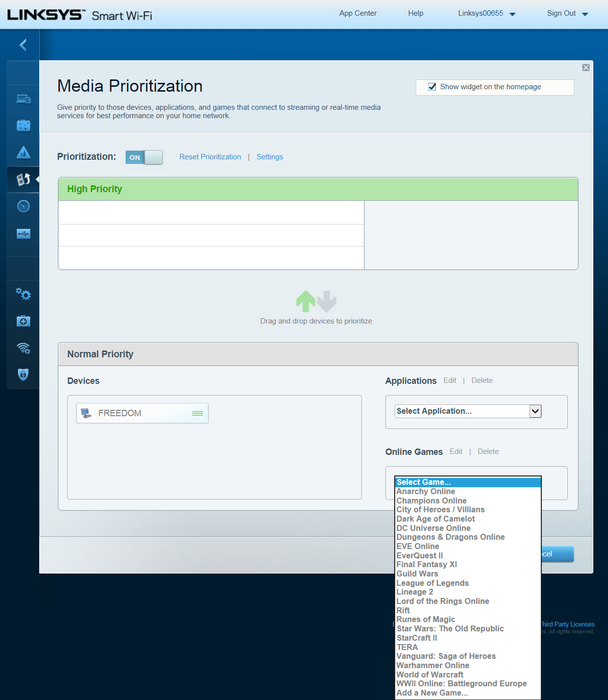Open Security shield sidebar icon
608x700 pixels.
click(x=24, y=375)
